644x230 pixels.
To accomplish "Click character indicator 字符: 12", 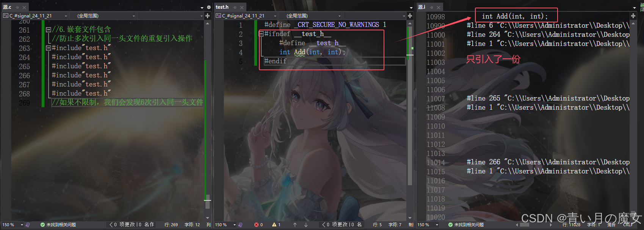I will 192,225.
